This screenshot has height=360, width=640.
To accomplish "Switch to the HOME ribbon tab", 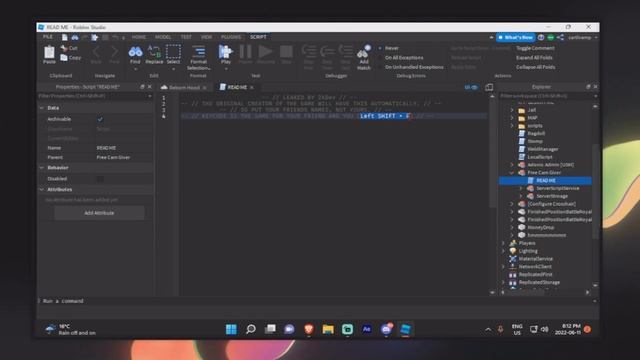I will (139, 37).
